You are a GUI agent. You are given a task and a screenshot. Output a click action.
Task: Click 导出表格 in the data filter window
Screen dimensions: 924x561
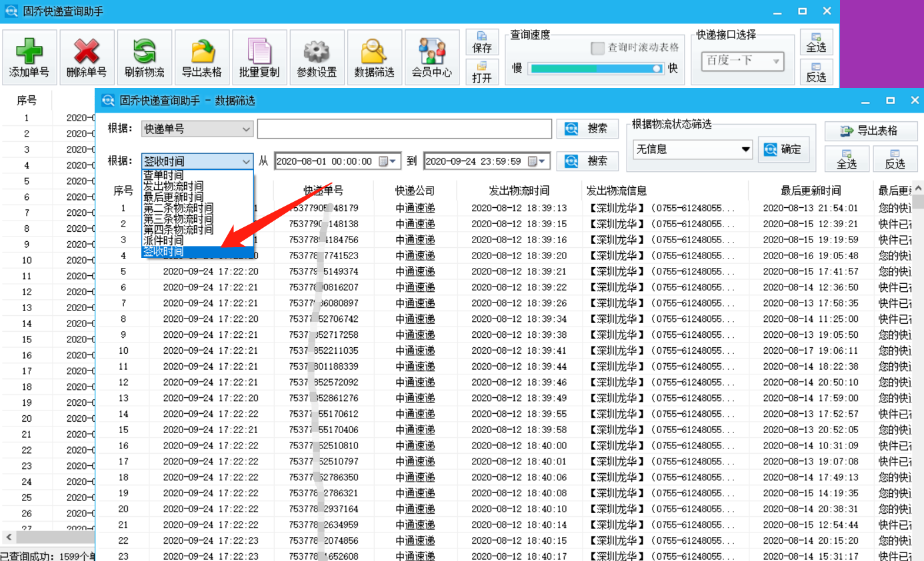(x=871, y=131)
